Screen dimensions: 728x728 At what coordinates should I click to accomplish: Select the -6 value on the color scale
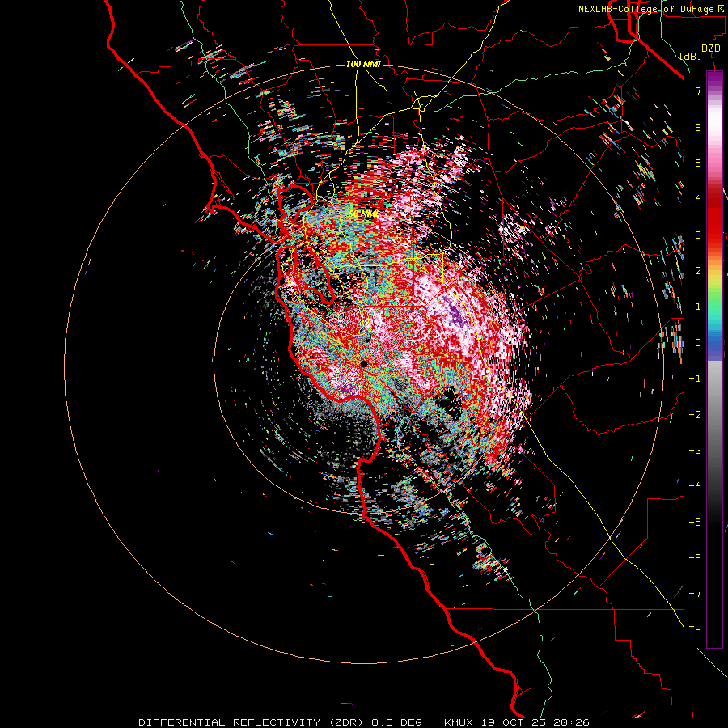point(695,557)
